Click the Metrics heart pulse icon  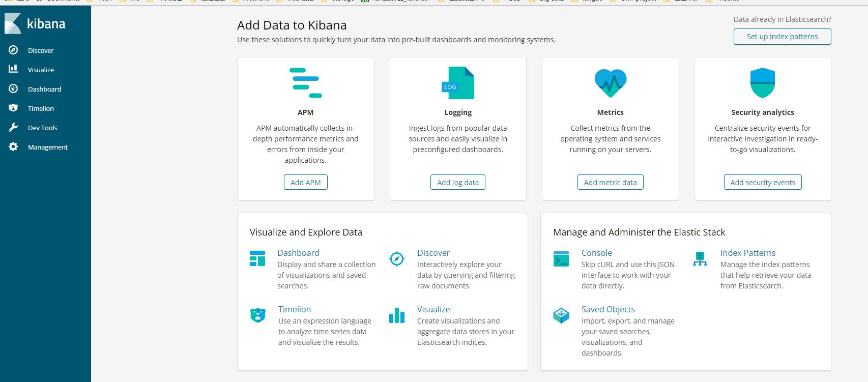point(611,83)
